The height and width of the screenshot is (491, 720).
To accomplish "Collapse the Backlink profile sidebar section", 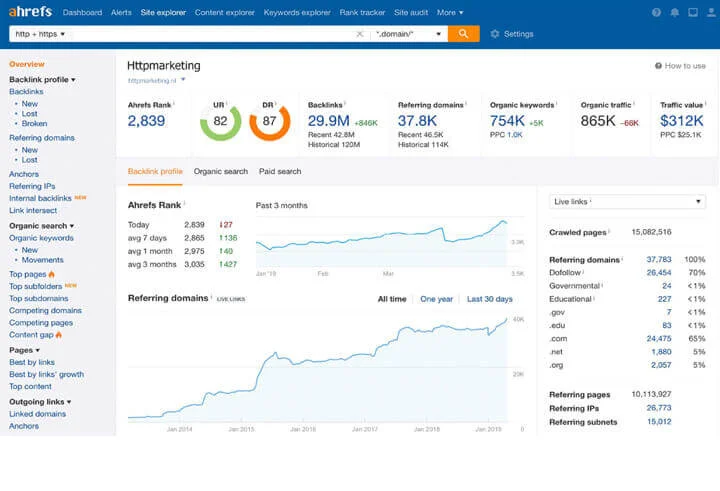I will 42,79.
